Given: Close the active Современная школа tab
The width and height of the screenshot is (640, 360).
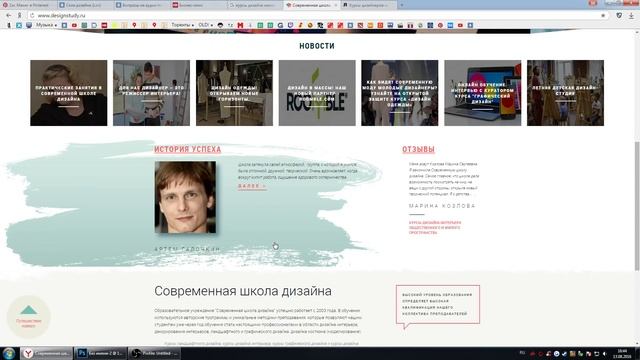Looking at the screenshot, I should pos(336,5).
